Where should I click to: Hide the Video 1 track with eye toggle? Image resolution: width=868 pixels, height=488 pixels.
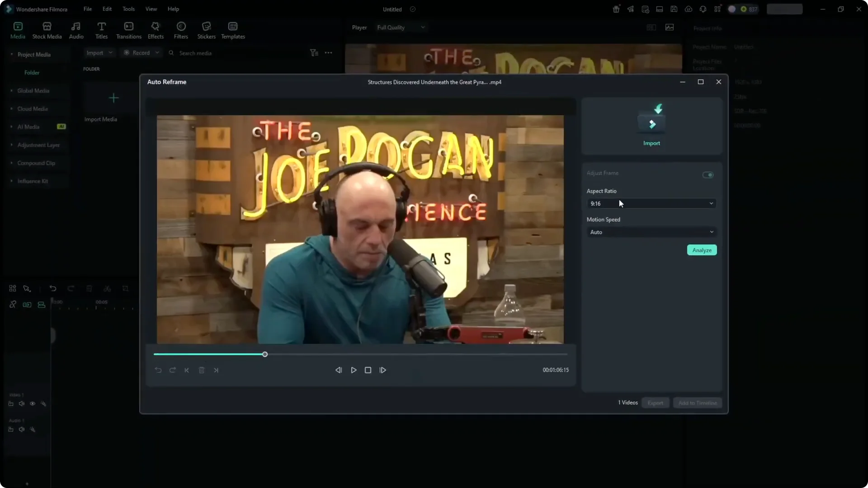point(32,404)
